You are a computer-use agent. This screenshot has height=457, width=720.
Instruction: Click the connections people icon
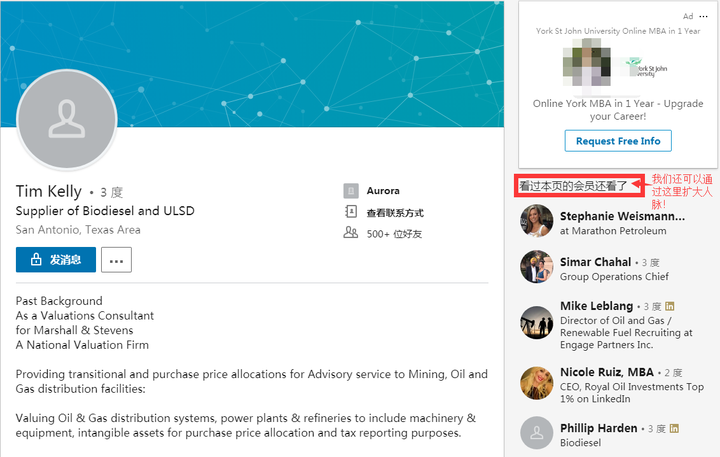pyautogui.click(x=351, y=233)
